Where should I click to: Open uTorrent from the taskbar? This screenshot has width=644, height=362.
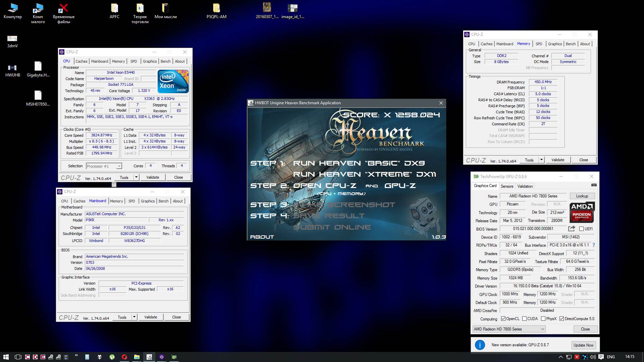[112, 357]
